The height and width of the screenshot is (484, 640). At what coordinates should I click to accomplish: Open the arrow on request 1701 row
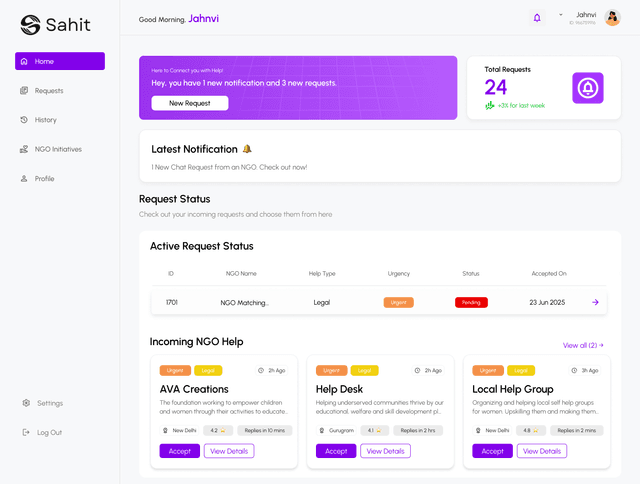tap(595, 302)
